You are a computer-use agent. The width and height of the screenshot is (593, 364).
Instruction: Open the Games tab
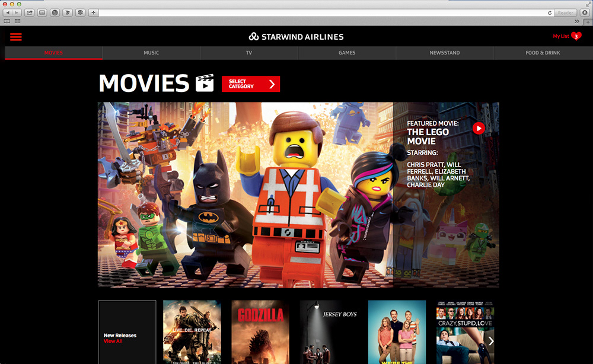pyautogui.click(x=347, y=53)
